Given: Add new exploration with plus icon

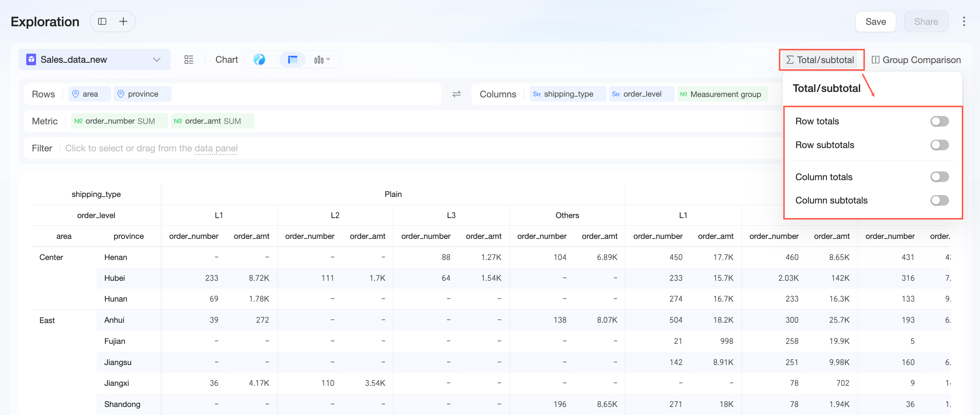Looking at the screenshot, I should pos(123,21).
